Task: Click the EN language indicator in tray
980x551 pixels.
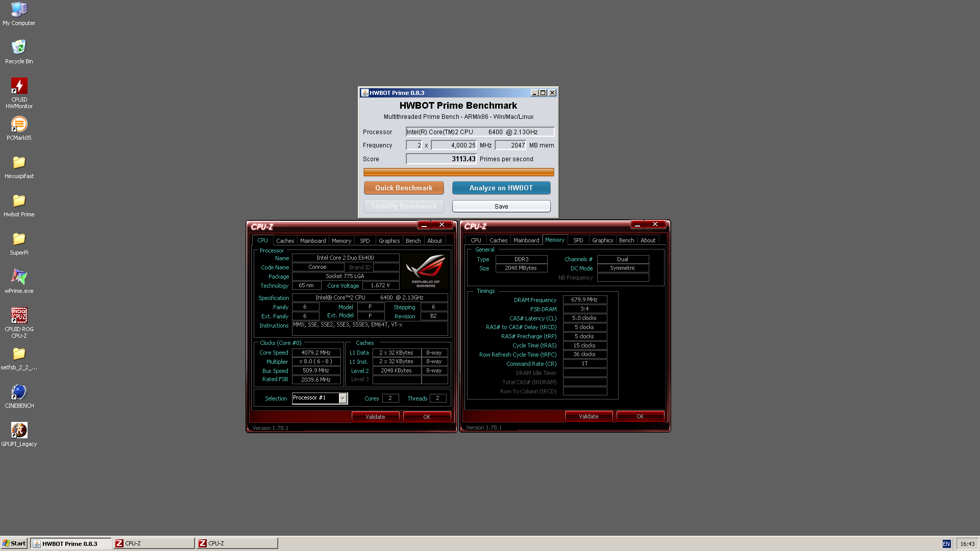Action: pos(946,544)
